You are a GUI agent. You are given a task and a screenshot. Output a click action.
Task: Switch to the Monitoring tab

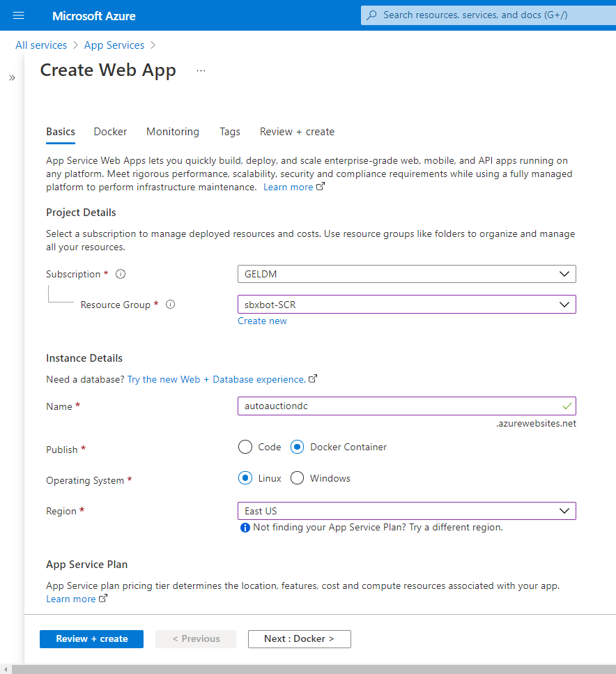[173, 132]
